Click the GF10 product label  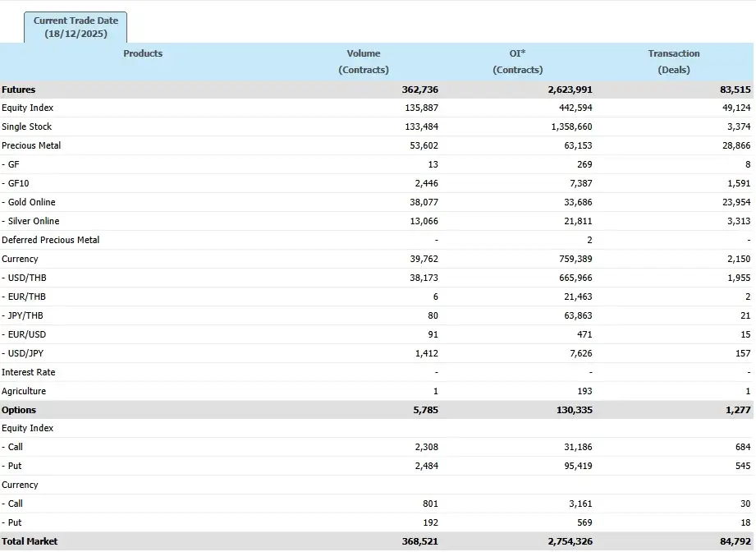(x=18, y=184)
